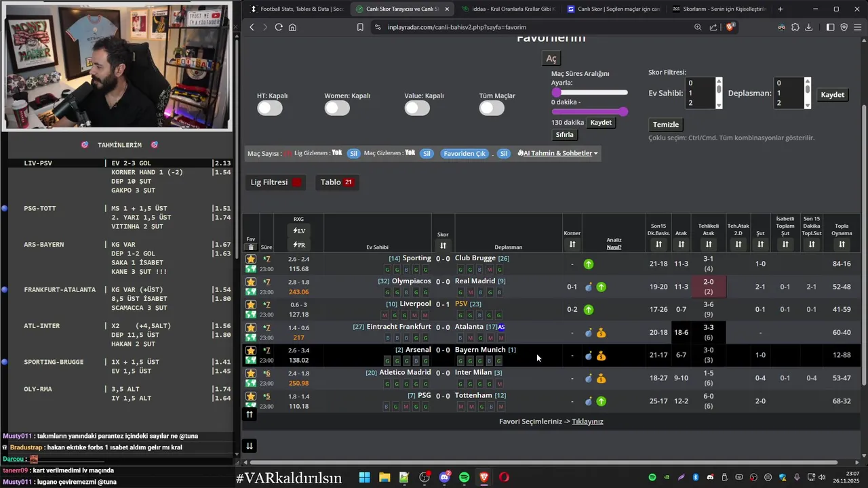Open the Tıklayınız favorites link

pyautogui.click(x=587, y=422)
